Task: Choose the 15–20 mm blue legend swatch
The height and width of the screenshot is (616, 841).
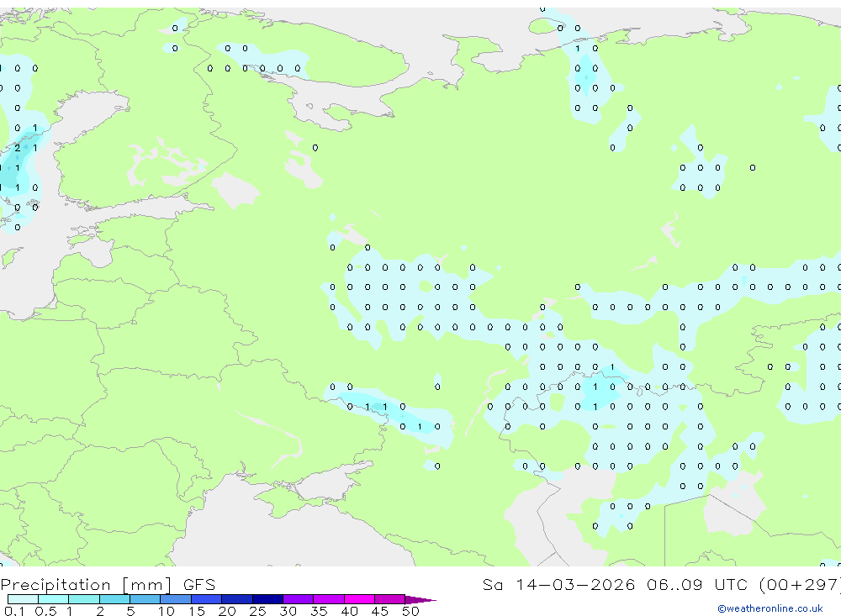Action: coord(206,599)
